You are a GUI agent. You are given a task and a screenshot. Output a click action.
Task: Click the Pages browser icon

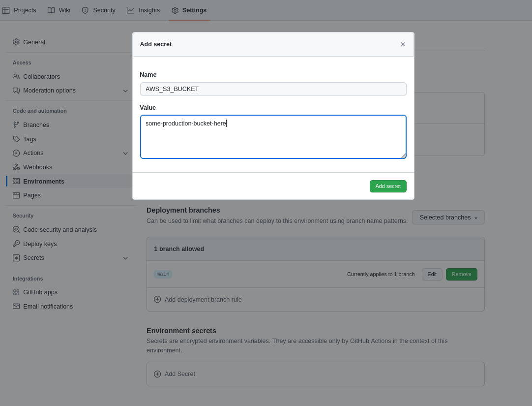pos(16,195)
